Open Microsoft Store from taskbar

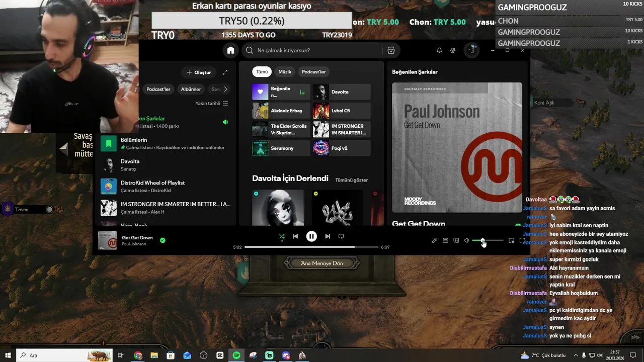[x=171, y=355]
